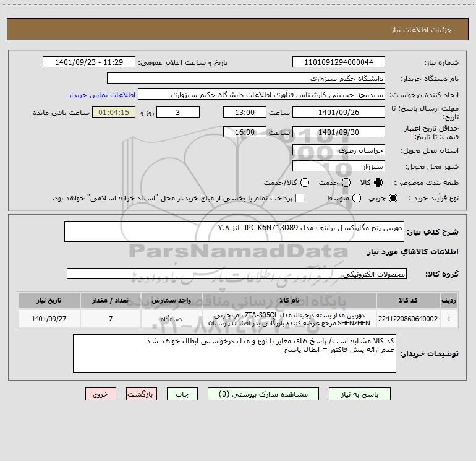476x461 pixels.
Task: Click the city field سبزوار
Action: tap(339, 166)
